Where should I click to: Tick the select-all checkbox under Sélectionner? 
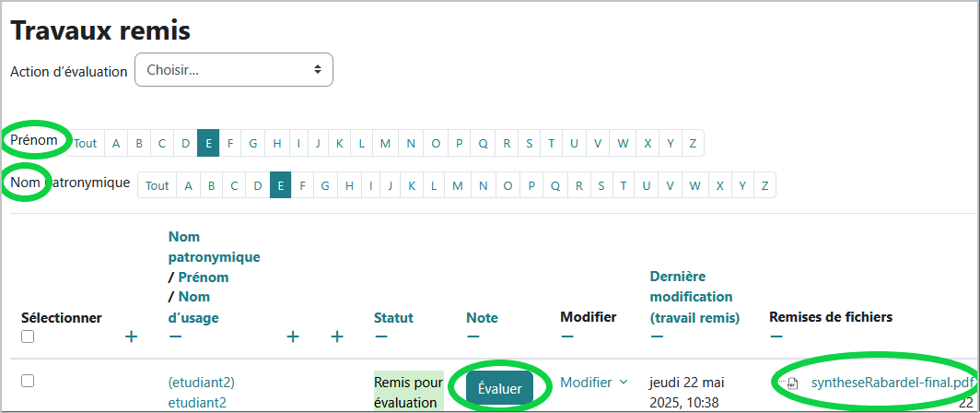tap(28, 336)
